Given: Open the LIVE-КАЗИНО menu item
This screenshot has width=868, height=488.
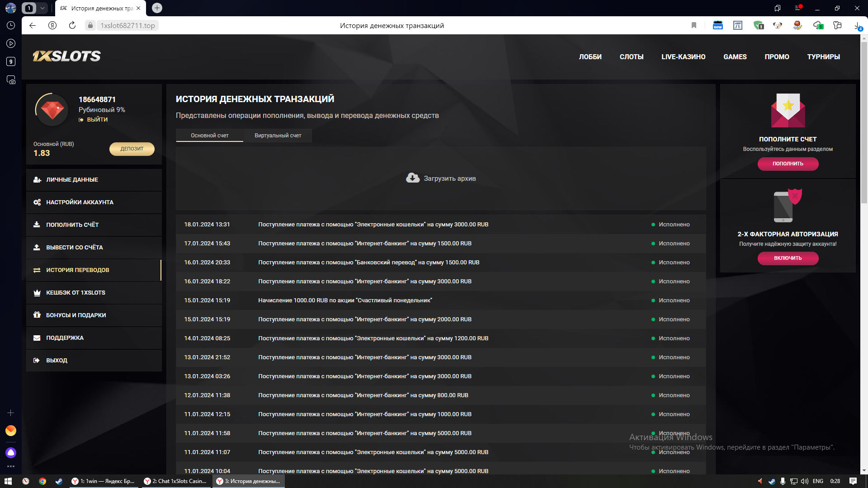Looking at the screenshot, I should click(683, 57).
